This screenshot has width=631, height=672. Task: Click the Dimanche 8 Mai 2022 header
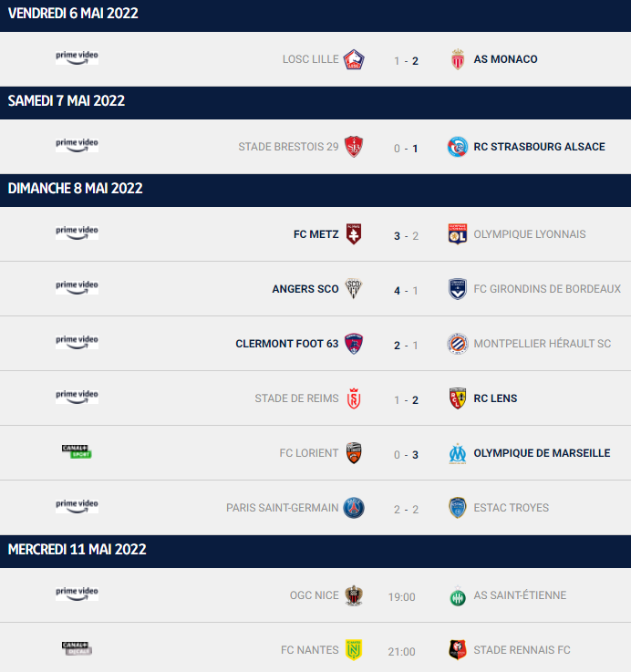click(76, 189)
